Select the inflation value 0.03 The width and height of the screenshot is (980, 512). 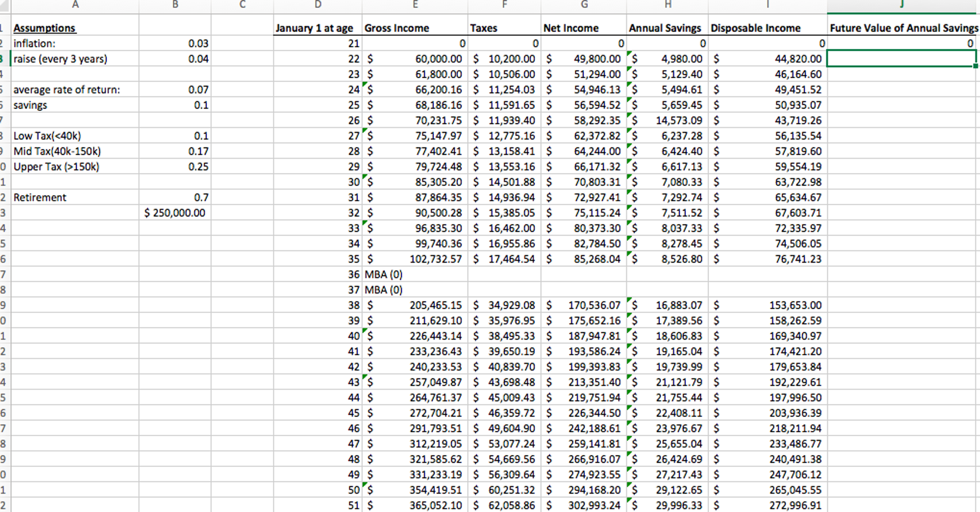coord(175,43)
